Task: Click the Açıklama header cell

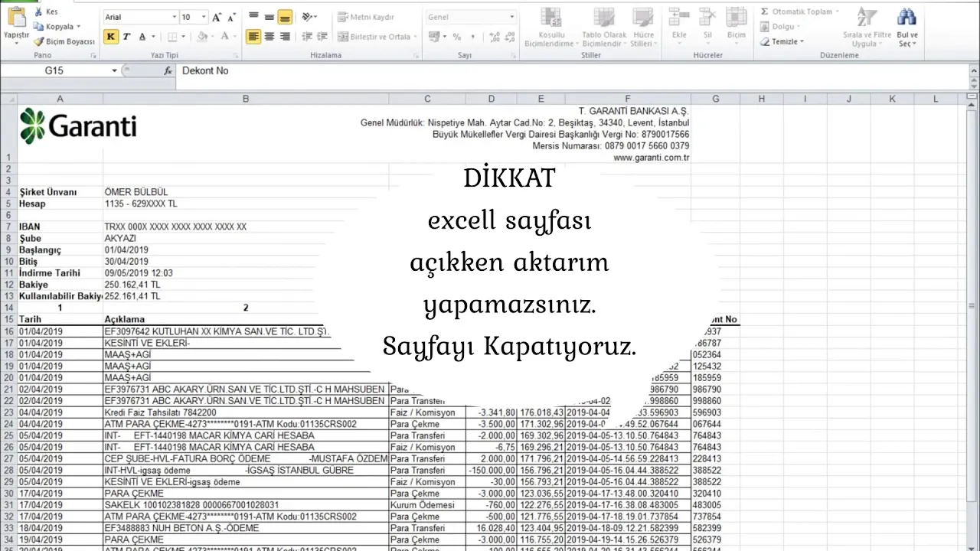Action: [246, 319]
